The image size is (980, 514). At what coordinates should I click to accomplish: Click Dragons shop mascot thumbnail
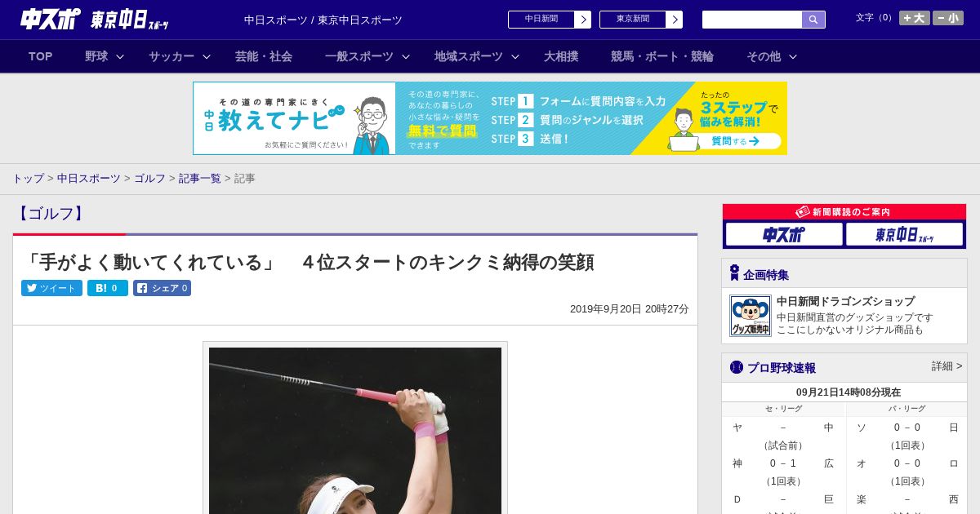pos(751,316)
